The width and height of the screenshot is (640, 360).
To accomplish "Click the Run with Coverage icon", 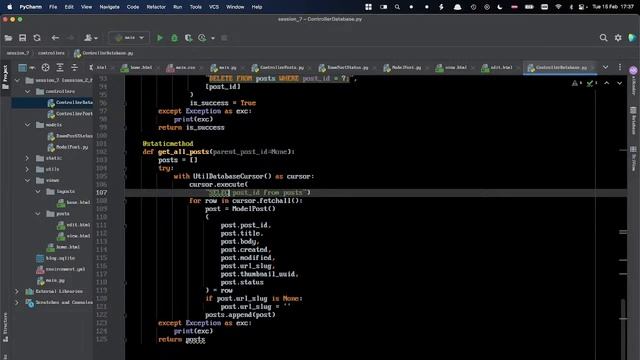I will 188,38.
